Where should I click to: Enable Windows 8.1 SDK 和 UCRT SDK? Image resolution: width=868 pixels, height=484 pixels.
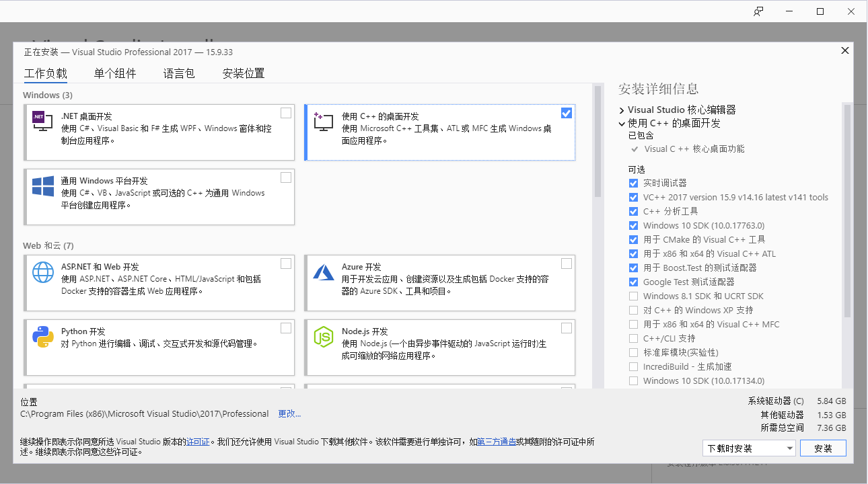point(633,296)
